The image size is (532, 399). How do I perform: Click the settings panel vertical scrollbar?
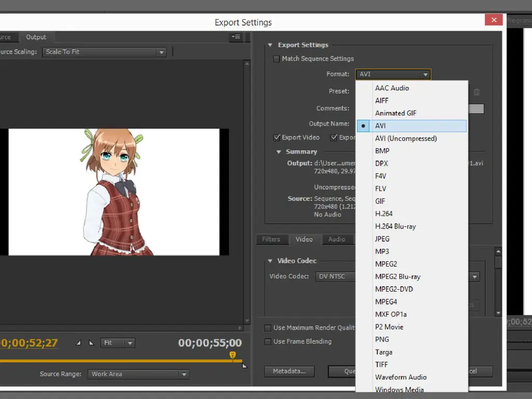498,282
